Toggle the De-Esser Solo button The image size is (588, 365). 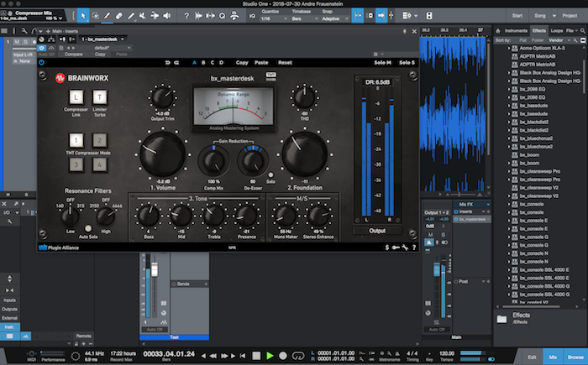[270, 175]
